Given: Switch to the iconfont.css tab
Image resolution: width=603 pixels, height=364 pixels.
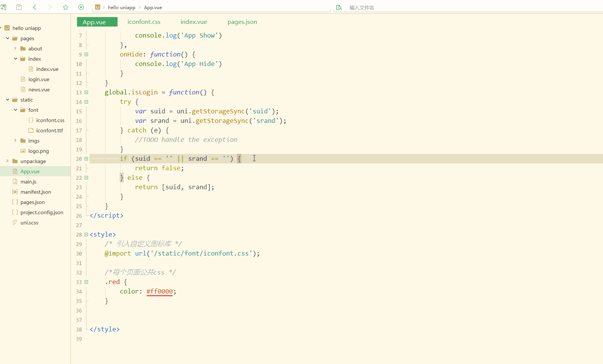Looking at the screenshot, I should pyautogui.click(x=144, y=22).
